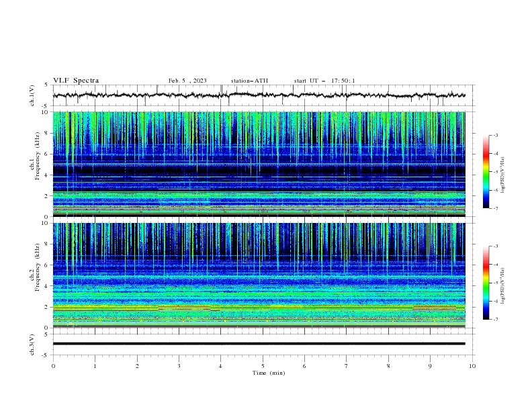Click the "8" tick on time axis

click(388, 366)
